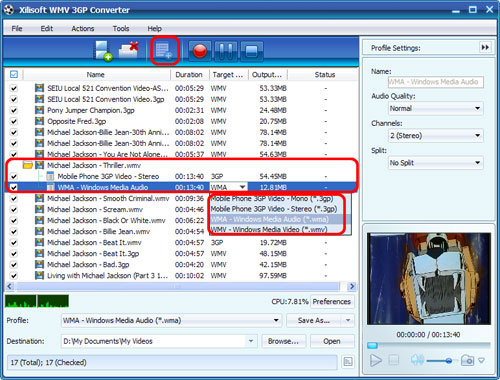Click the Remove file toolbar icon

tap(129, 50)
